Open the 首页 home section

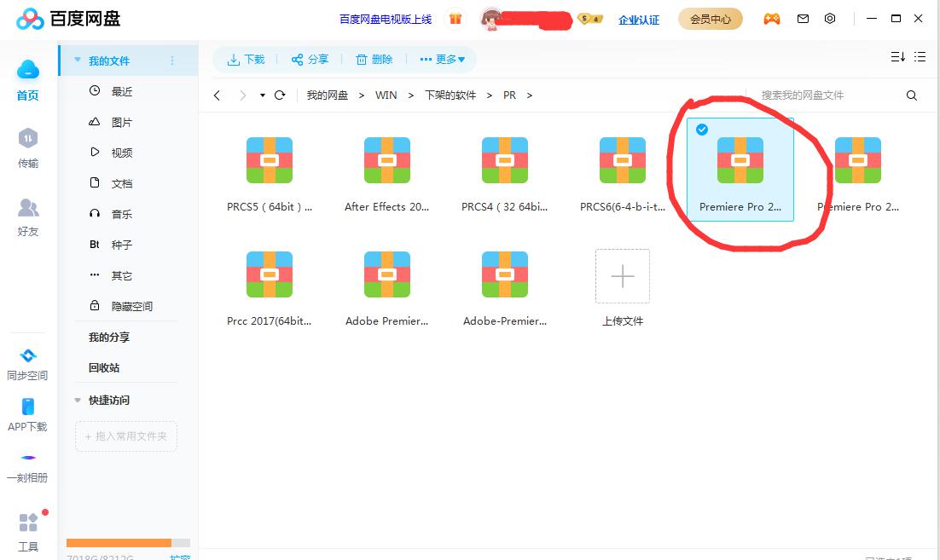click(27, 80)
